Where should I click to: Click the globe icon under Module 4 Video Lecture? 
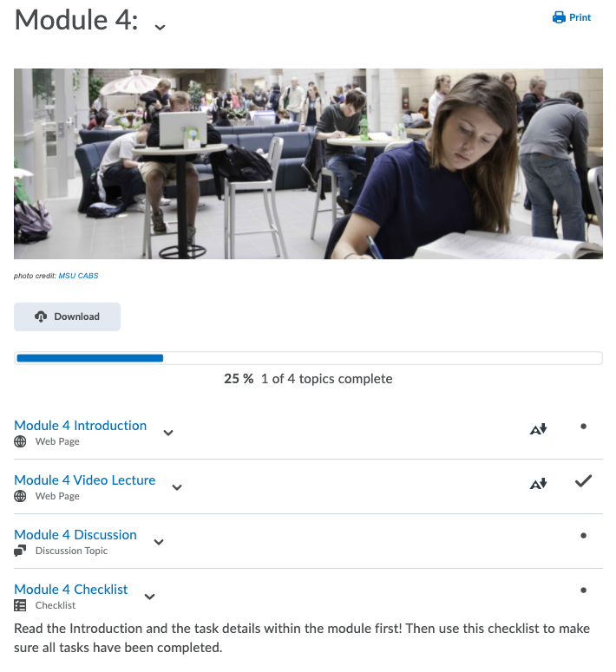click(20, 496)
